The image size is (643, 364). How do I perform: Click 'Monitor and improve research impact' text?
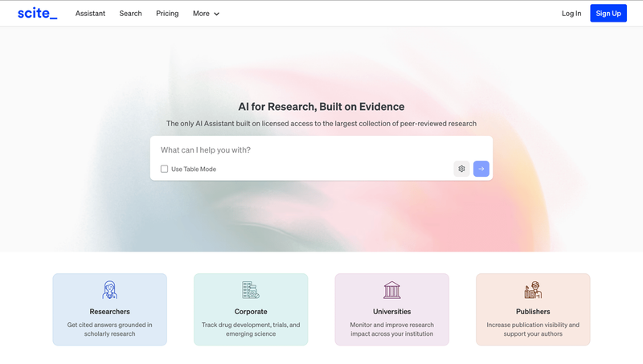[391, 329]
